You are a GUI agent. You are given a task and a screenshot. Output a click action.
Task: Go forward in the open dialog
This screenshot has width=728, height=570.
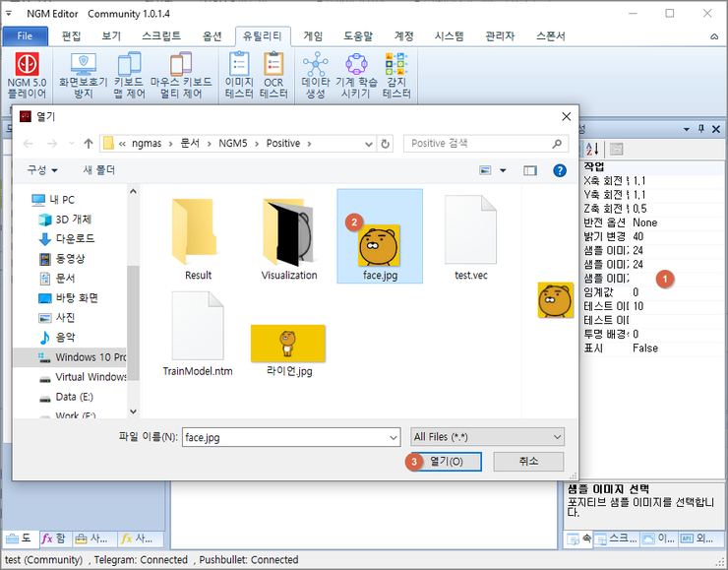pyautogui.click(x=52, y=144)
